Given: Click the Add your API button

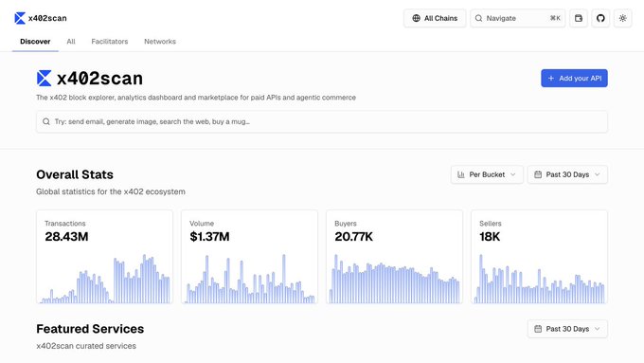Looking at the screenshot, I should tap(574, 78).
